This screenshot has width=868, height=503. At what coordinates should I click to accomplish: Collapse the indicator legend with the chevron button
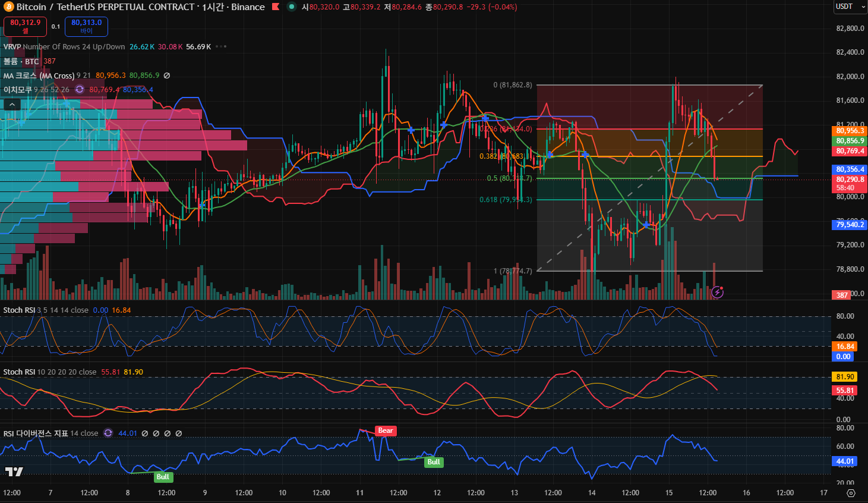click(x=12, y=105)
